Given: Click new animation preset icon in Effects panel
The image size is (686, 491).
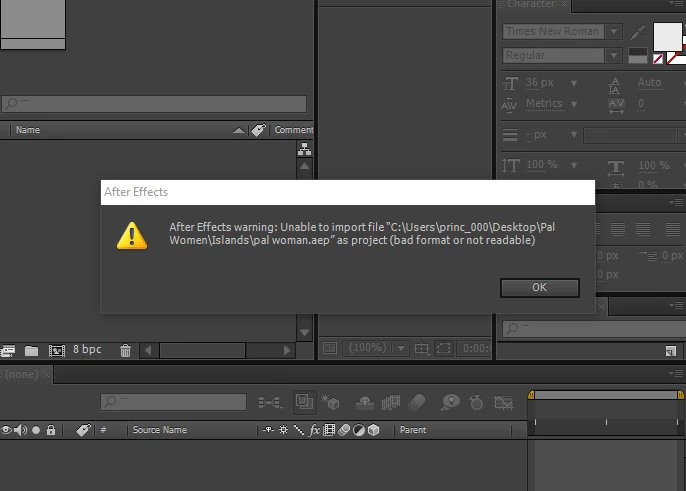Looking at the screenshot, I should pos(671,351).
